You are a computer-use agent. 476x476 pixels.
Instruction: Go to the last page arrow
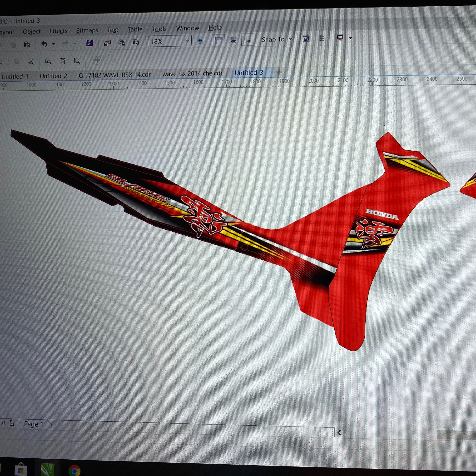pyautogui.click(x=3, y=423)
